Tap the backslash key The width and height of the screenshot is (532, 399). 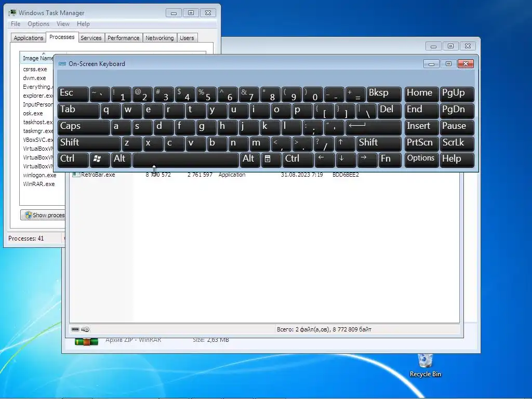(366, 111)
